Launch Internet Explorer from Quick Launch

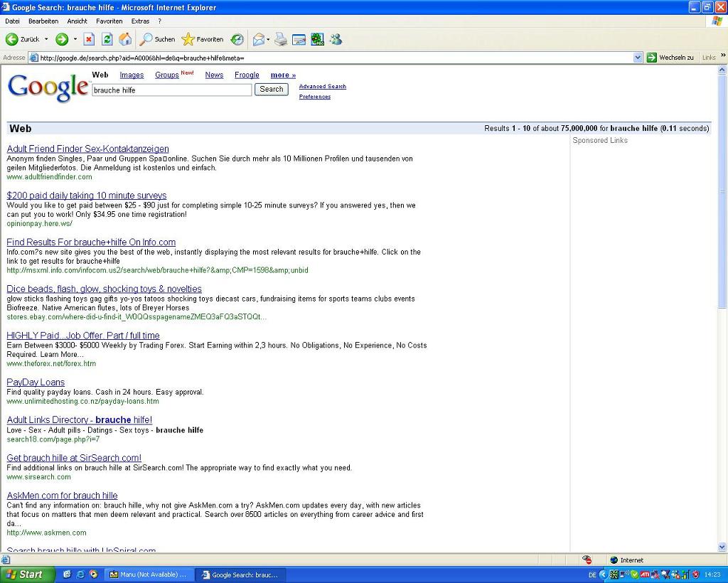(80, 574)
